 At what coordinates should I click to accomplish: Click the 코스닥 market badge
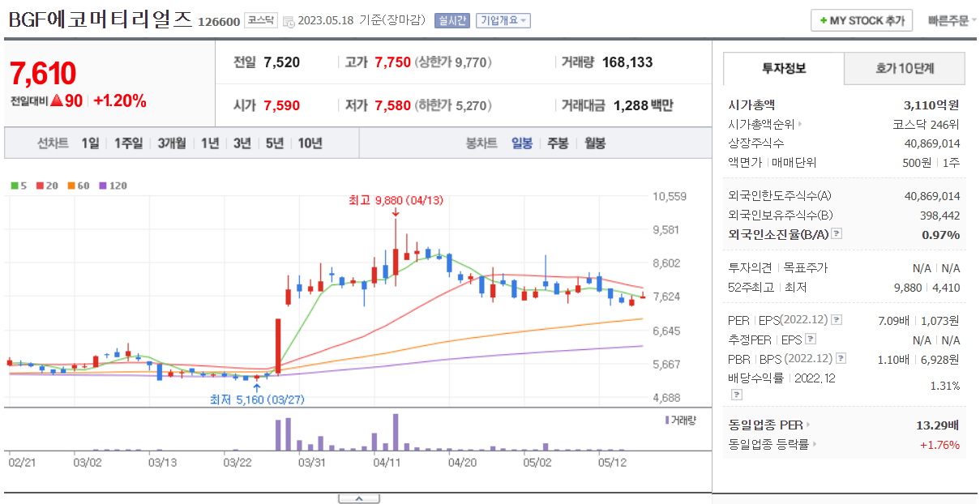point(260,20)
